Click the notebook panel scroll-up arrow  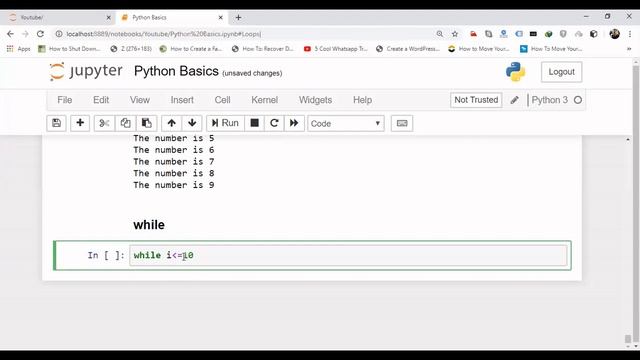(x=628, y=140)
